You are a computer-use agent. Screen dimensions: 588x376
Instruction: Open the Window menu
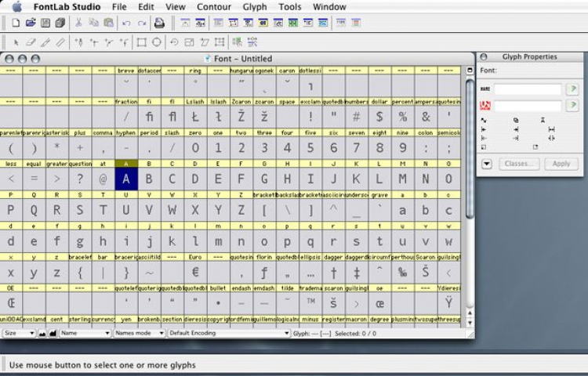click(x=329, y=7)
